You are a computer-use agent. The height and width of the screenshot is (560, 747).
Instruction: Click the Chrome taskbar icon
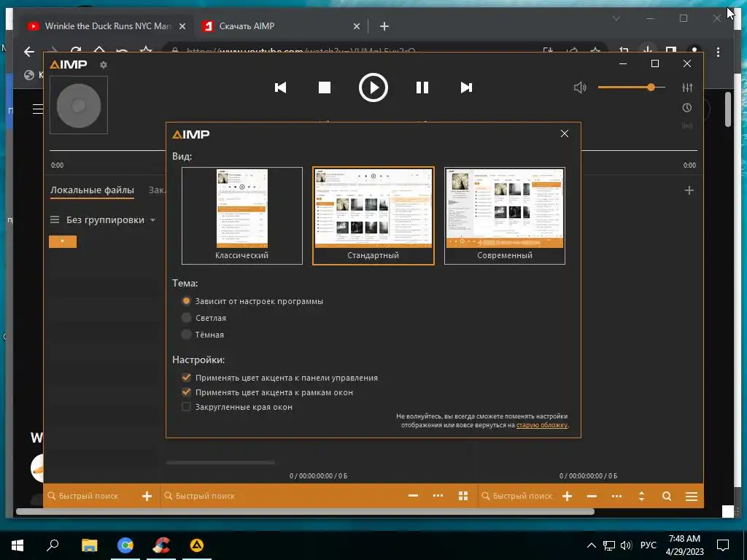coord(125,545)
